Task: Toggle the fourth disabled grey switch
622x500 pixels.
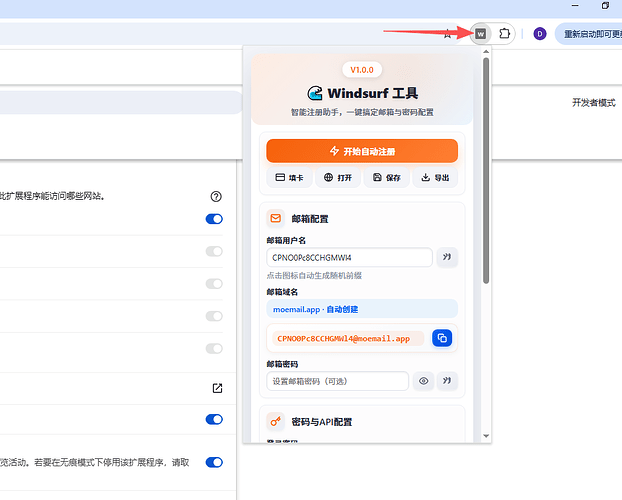Action: coord(214,348)
